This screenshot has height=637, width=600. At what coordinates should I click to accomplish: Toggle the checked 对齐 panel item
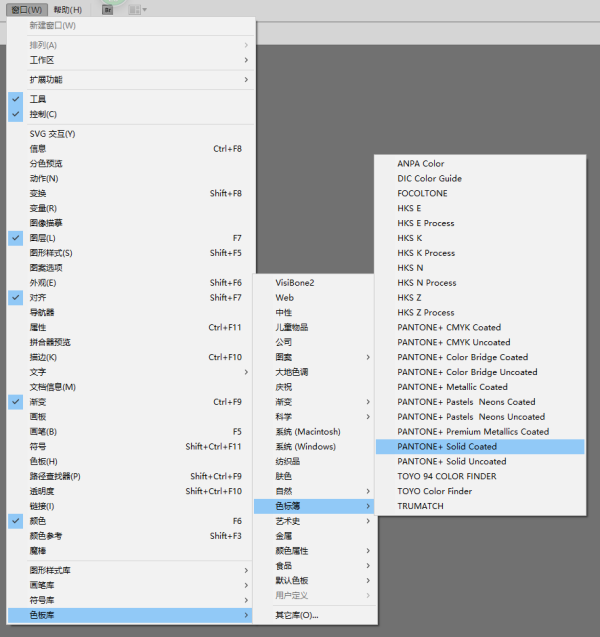[x=130, y=298]
